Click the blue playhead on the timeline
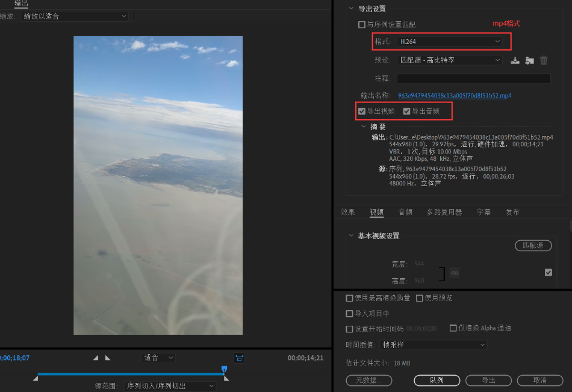Screen dimensions: 572x392 coord(225,368)
